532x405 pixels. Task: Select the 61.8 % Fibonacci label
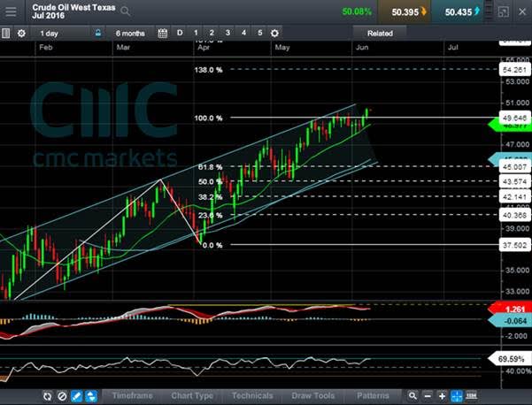[x=211, y=167]
